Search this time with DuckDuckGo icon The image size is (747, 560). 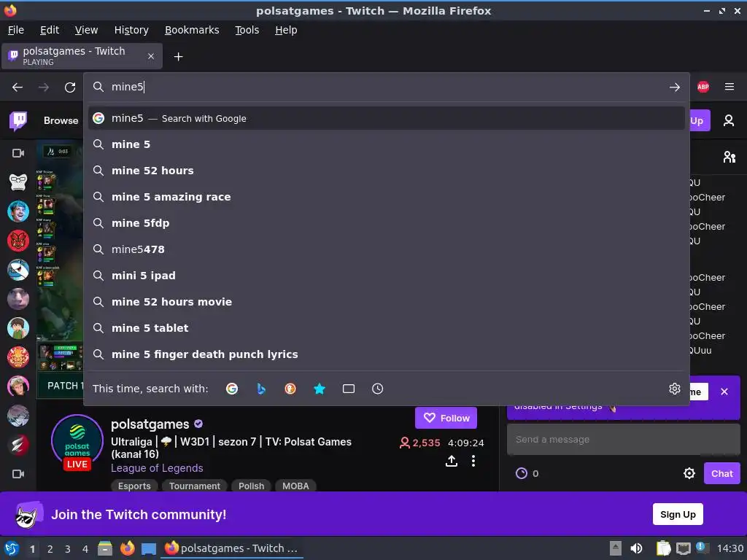(x=290, y=389)
